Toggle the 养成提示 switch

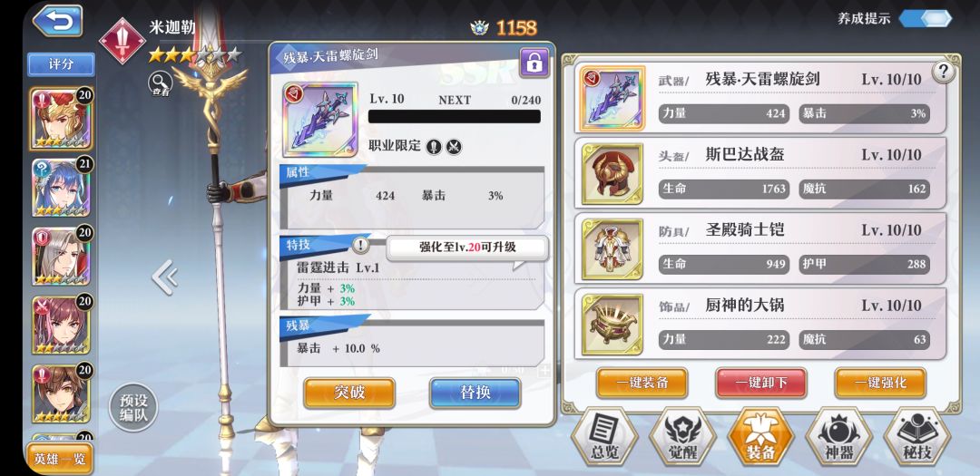(925, 18)
